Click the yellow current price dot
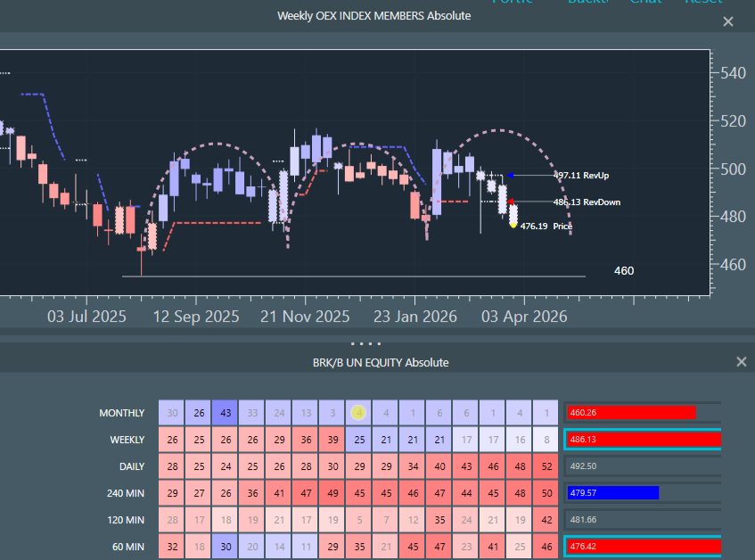755x560 pixels. 513,226
